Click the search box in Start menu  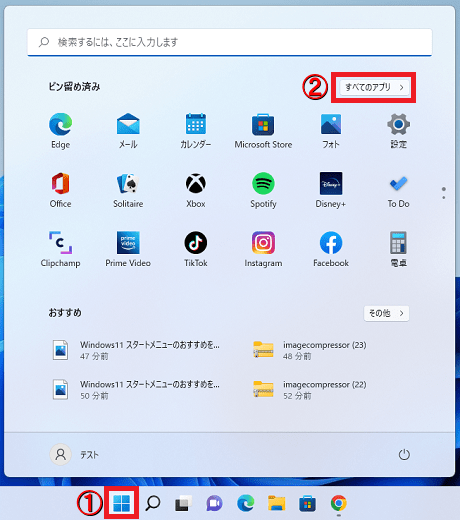tap(230, 42)
